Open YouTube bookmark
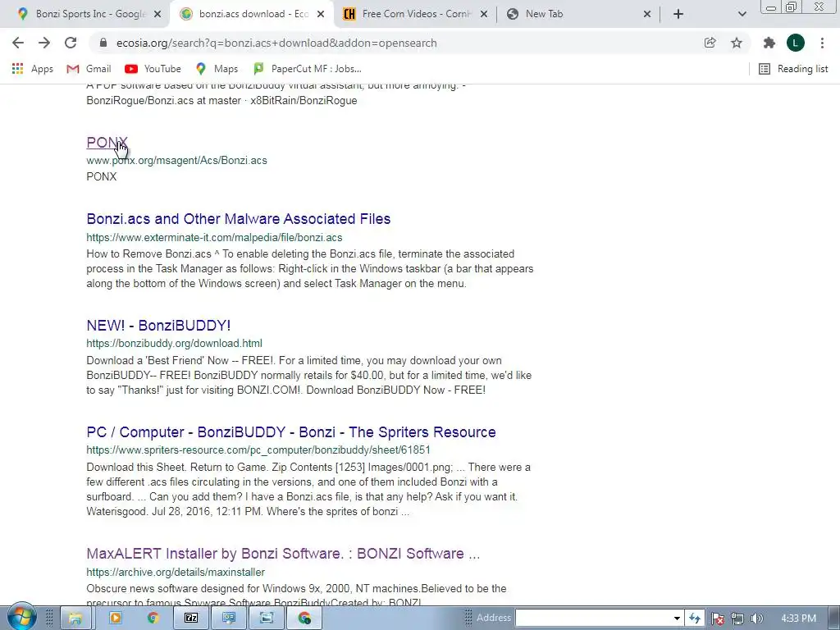The height and width of the screenshot is (630, 840). tap(153, 69)
